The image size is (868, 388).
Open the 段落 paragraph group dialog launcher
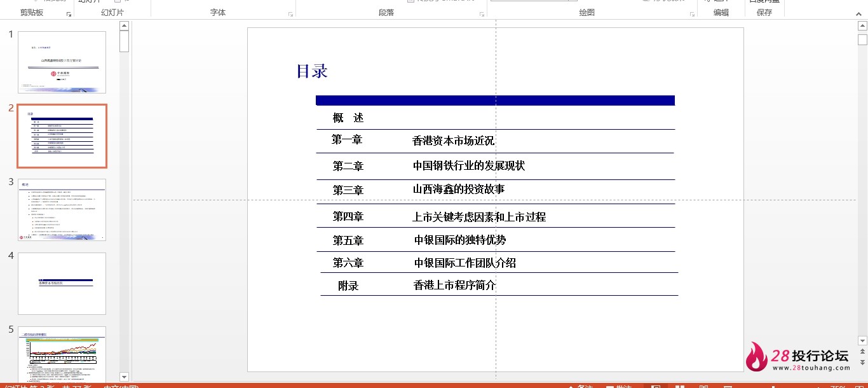(482, 13)
